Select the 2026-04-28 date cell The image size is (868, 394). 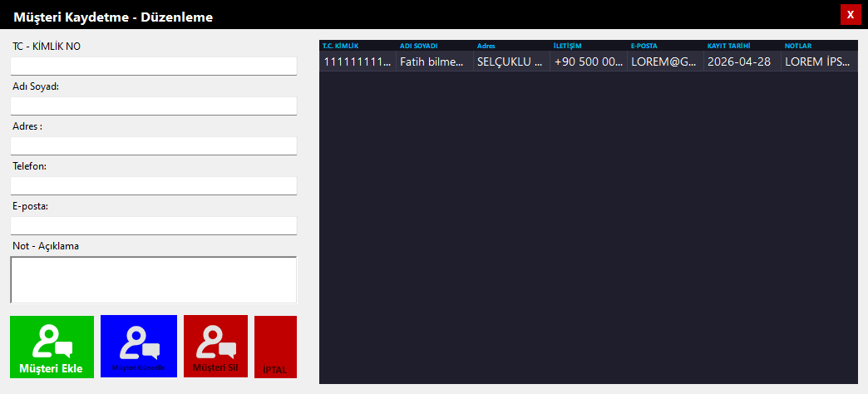coord(742,62)
